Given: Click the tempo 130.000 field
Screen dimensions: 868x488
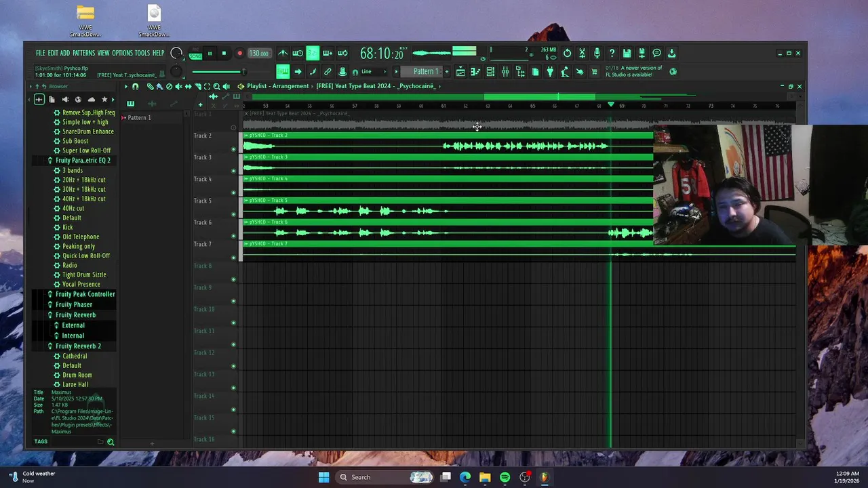Looking at the screenshot, I should point(258,53).
